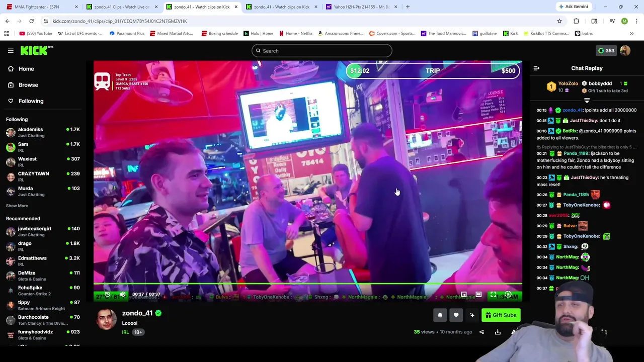Switch the clip to fullscreen
This screenshot has height=362, width=644.
[493, 294]
